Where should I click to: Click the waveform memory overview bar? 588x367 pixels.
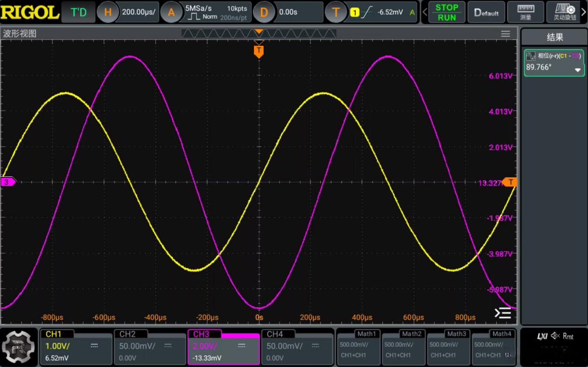tap(259, 33)
